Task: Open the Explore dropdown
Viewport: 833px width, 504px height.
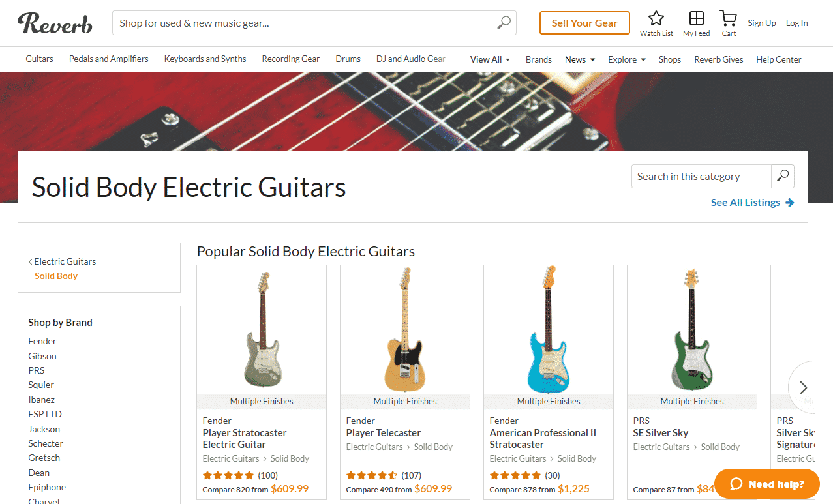Action: (x=626, y=59)
